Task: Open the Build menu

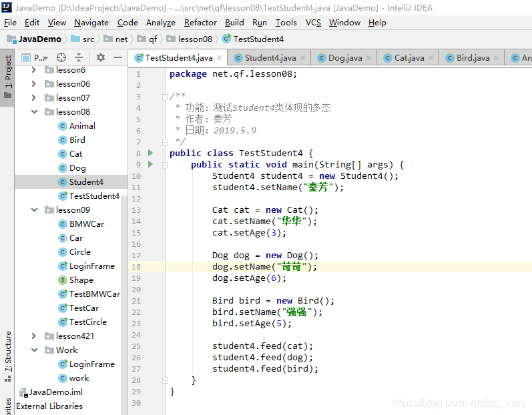Action: (234, 23)
